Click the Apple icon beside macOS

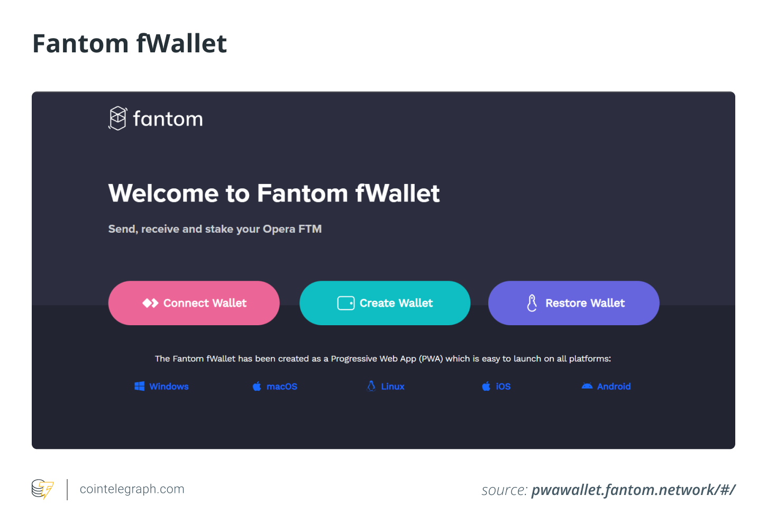pos(257,387)
